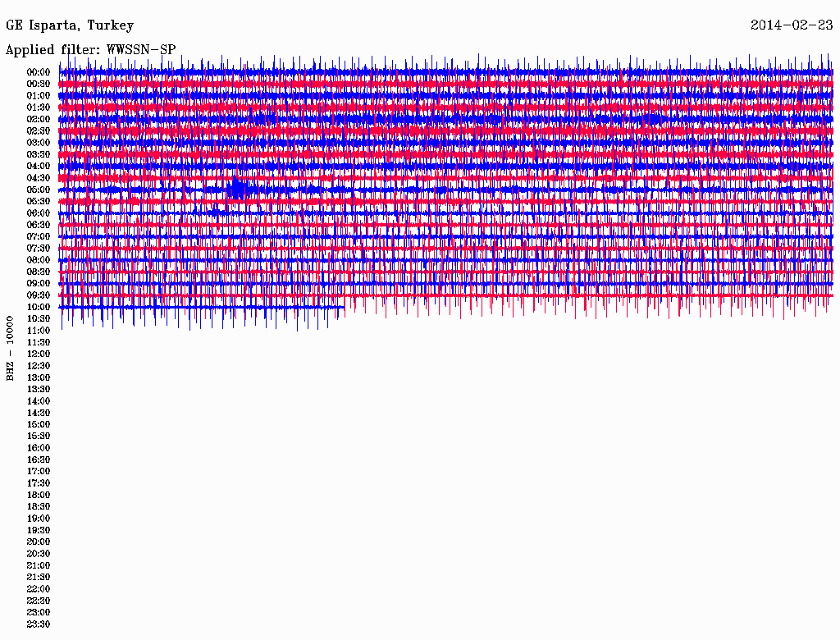Select the 08:00 time label
The width and height of the screenshot is (840, 640).
pos(39,260)
